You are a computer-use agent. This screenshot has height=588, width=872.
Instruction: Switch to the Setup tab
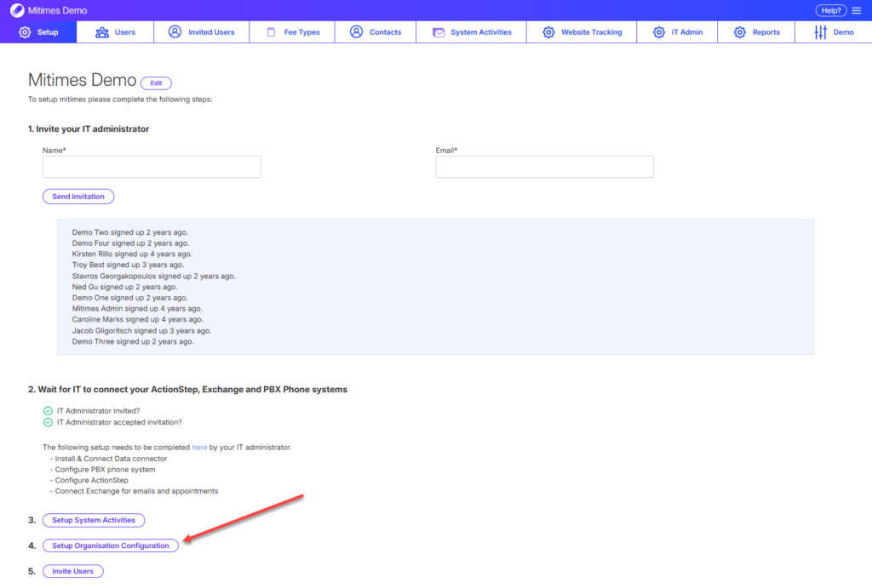coord(38,32)
